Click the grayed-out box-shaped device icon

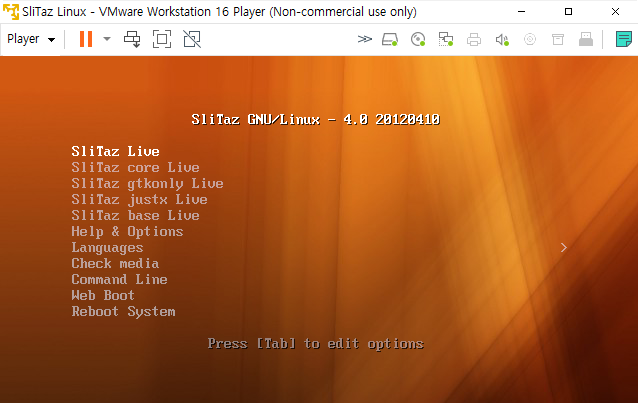pos(558,39)
